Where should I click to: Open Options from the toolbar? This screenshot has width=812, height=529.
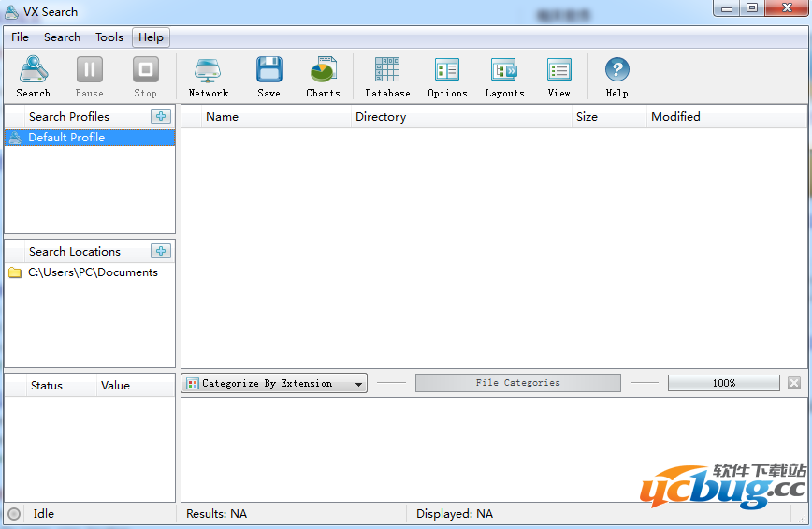click(x=447, y=77)
